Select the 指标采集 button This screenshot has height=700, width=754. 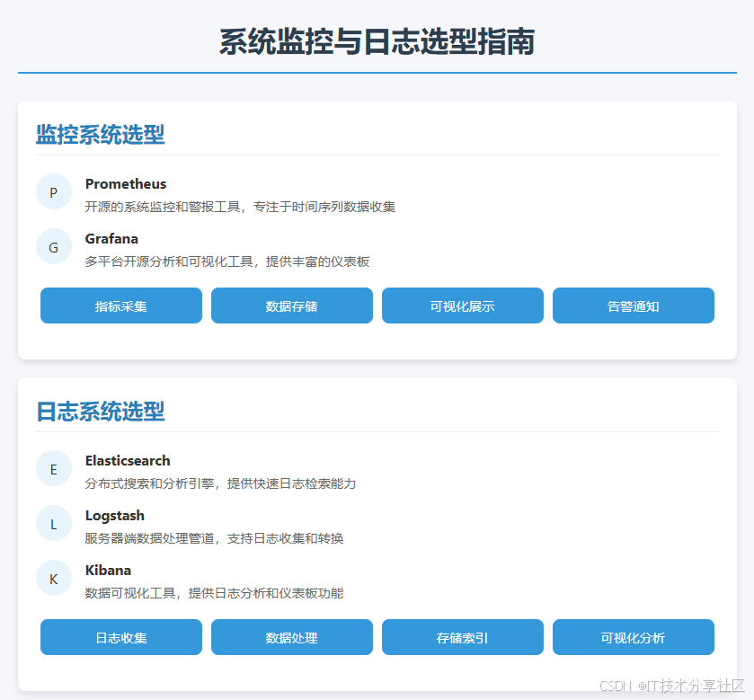[x=121, y=306]
